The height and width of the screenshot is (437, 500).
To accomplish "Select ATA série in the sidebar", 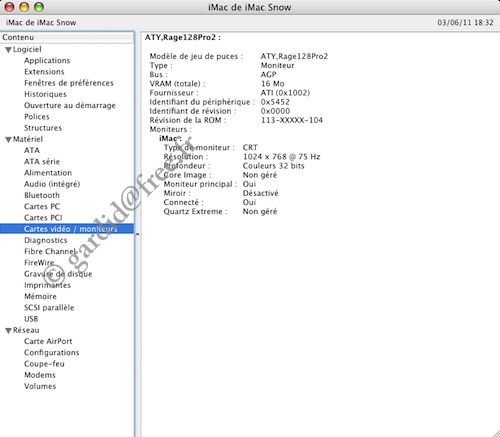I will (x=42, y=162).
